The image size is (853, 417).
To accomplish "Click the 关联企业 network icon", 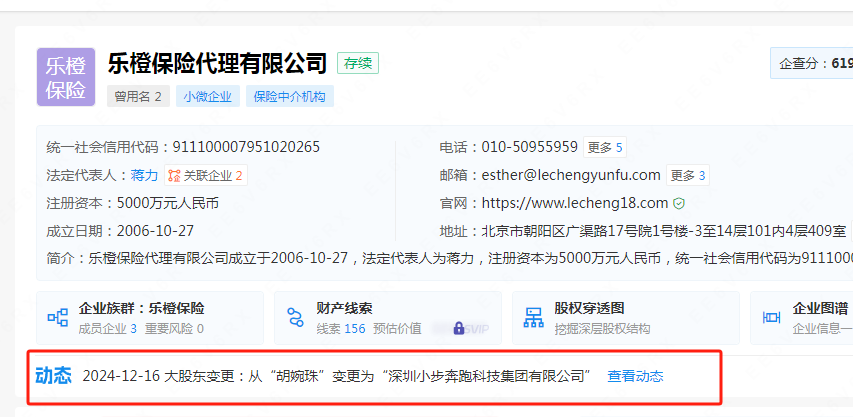I will pyautogui.click(x=174, y=176).
